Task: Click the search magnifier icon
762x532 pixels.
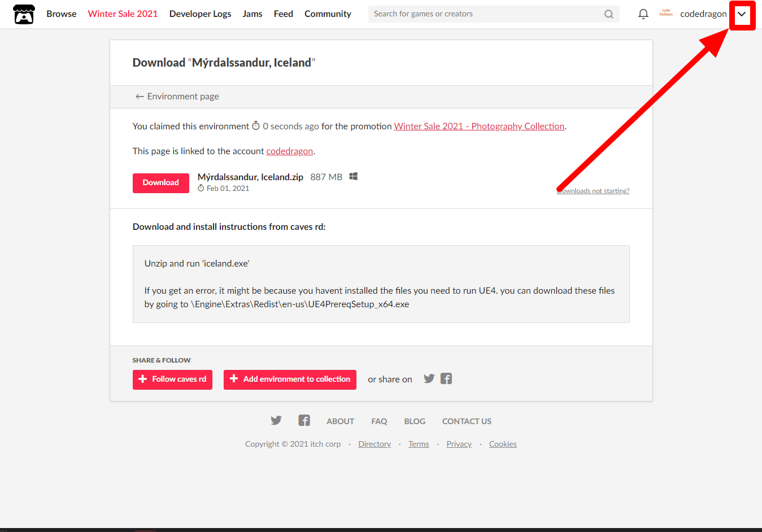Action: point(609,14)
